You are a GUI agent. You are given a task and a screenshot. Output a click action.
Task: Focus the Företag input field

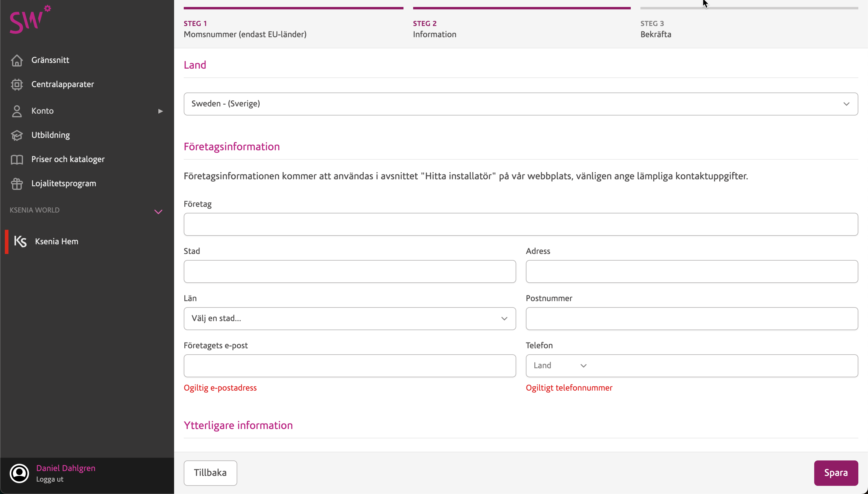[x=520, y=224]
